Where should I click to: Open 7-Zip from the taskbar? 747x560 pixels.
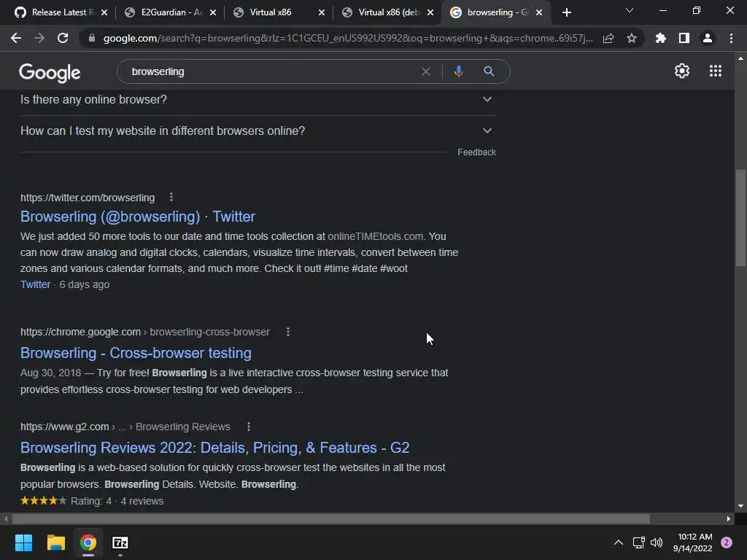pyautogui.click(x=120, y=542)
